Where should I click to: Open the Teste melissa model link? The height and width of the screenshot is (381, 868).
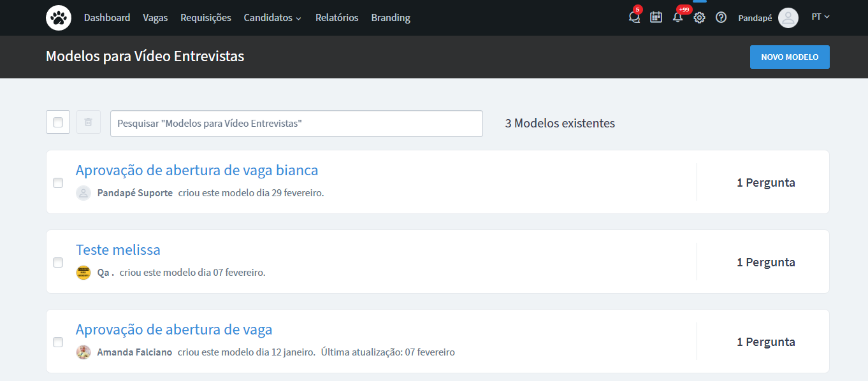[x=118, y=250]
